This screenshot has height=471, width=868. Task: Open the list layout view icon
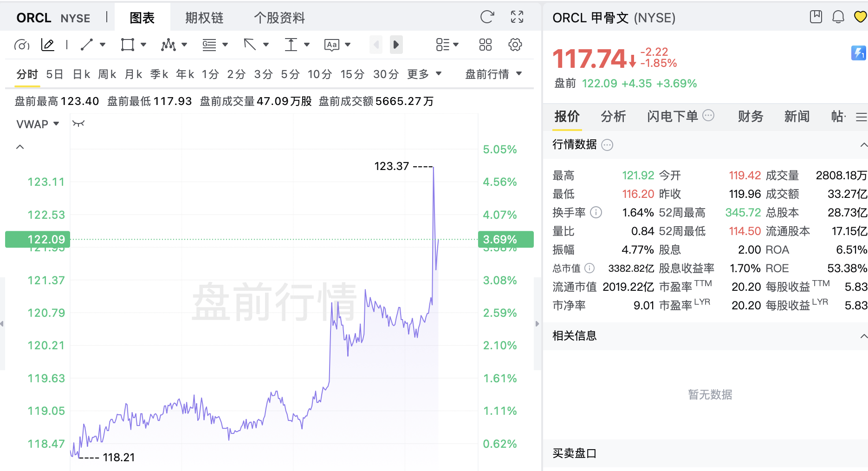442,45
